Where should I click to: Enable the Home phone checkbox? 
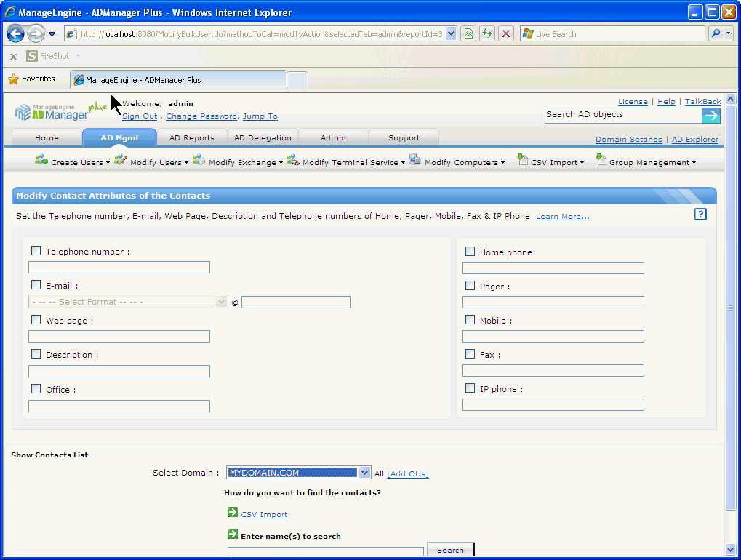[470, 251]
